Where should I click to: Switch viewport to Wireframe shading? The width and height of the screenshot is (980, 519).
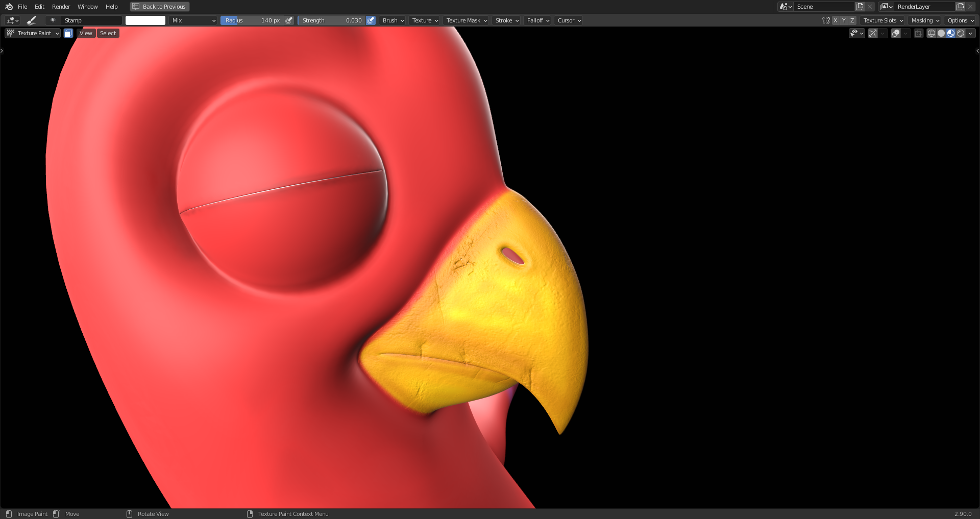tap(931, 33)
